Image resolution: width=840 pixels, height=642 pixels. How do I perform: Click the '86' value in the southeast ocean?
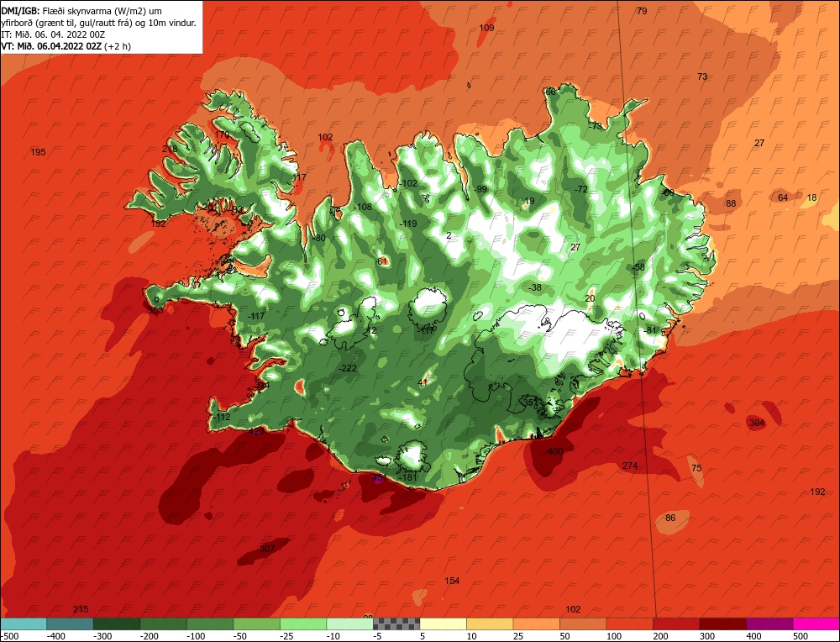click(670, 518)
